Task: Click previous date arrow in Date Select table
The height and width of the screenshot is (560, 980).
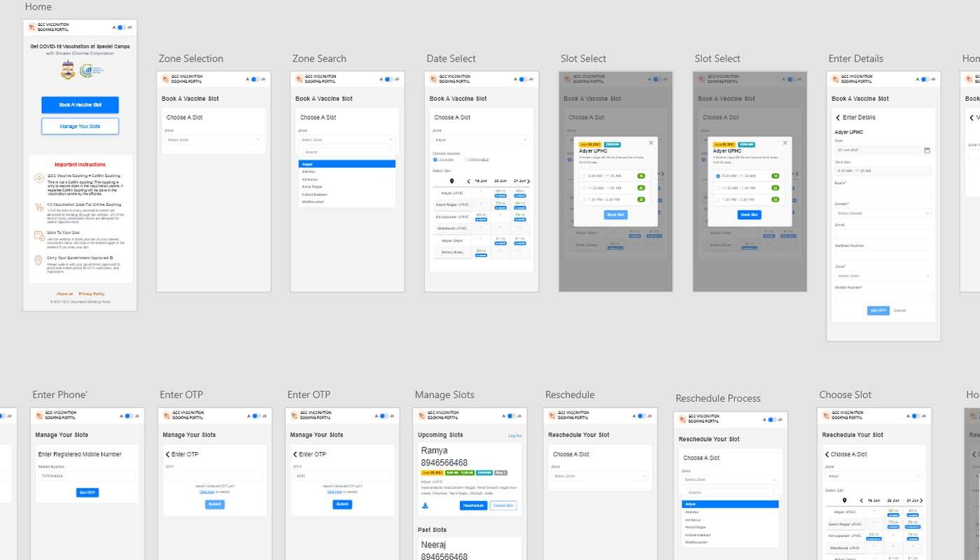Action: tap(469, 181)
